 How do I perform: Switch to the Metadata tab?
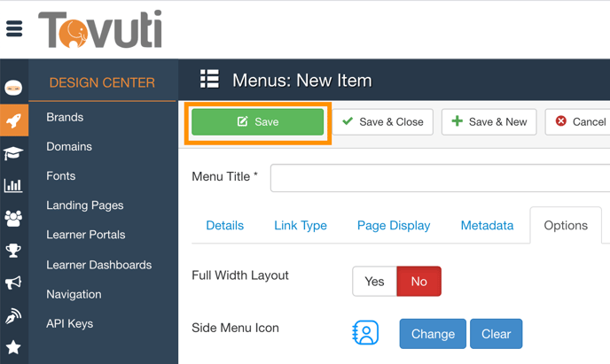487,226
